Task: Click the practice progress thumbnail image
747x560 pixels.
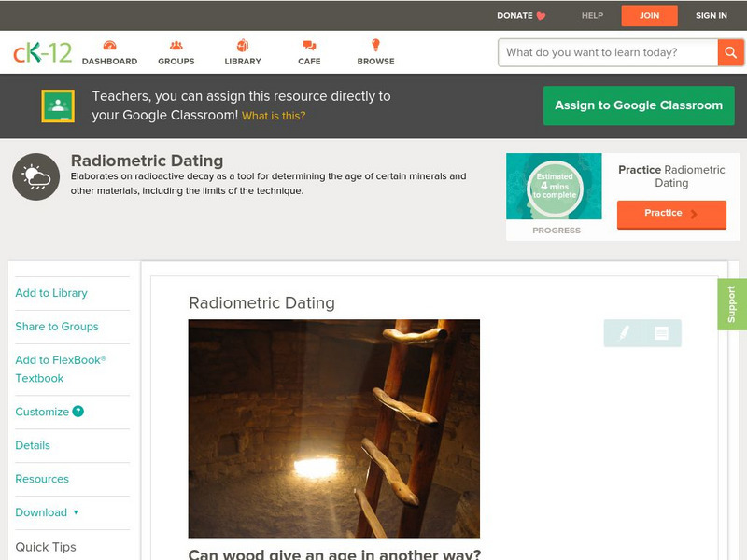Action: click(554, 186)
